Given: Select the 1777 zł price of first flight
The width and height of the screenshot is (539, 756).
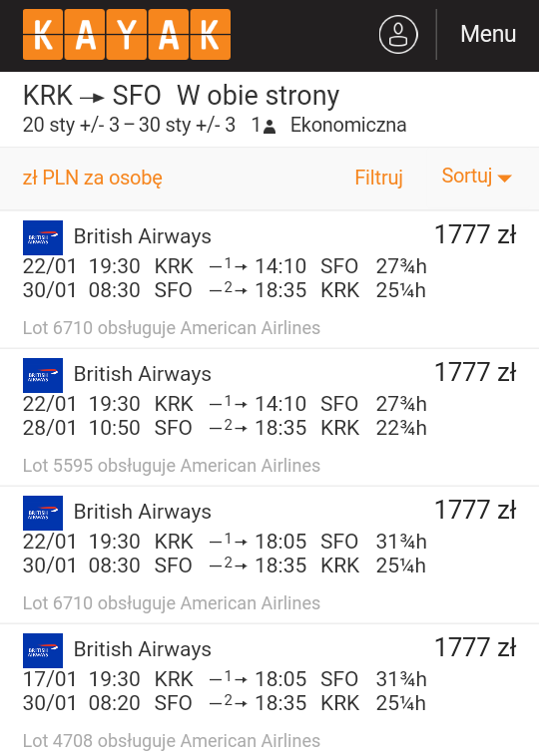Looking at the screenshot, I should 475,234.
